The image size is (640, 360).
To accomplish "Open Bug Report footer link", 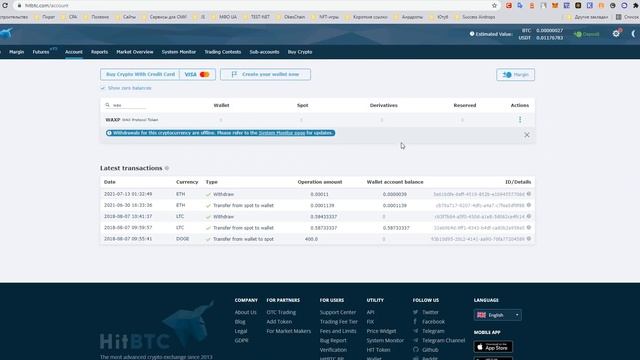I will coord(333,340).
